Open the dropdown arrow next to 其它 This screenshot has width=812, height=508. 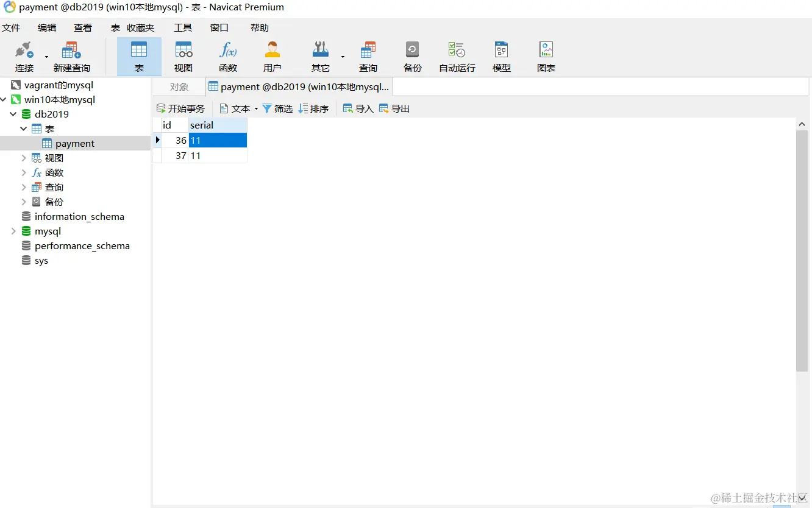(343, 57)
